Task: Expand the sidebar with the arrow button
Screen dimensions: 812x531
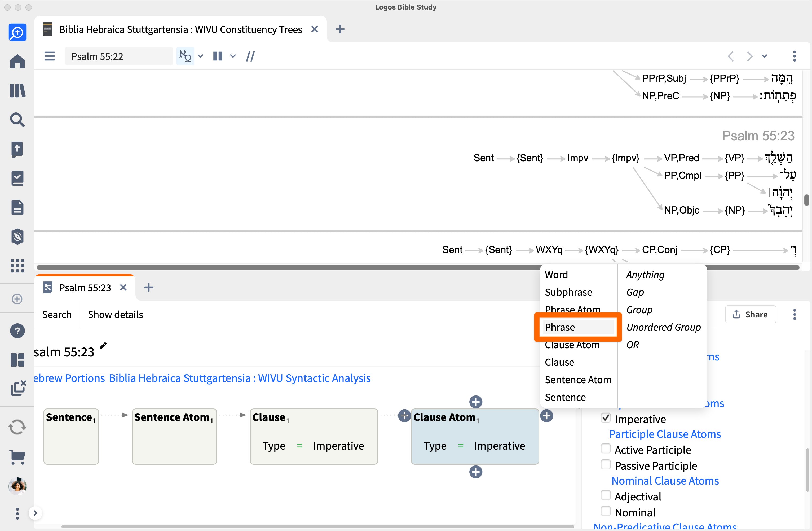Action: [x=35, y=513]
